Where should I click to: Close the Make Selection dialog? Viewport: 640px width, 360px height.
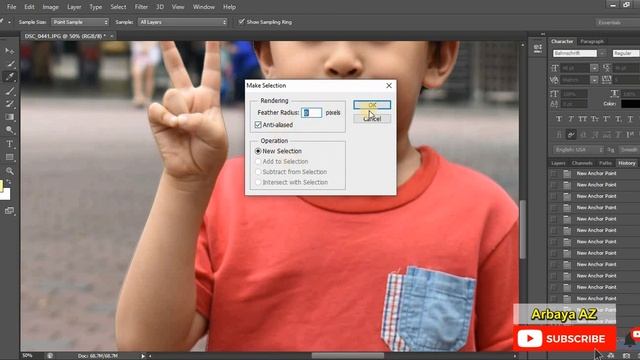tap(389, 85)
